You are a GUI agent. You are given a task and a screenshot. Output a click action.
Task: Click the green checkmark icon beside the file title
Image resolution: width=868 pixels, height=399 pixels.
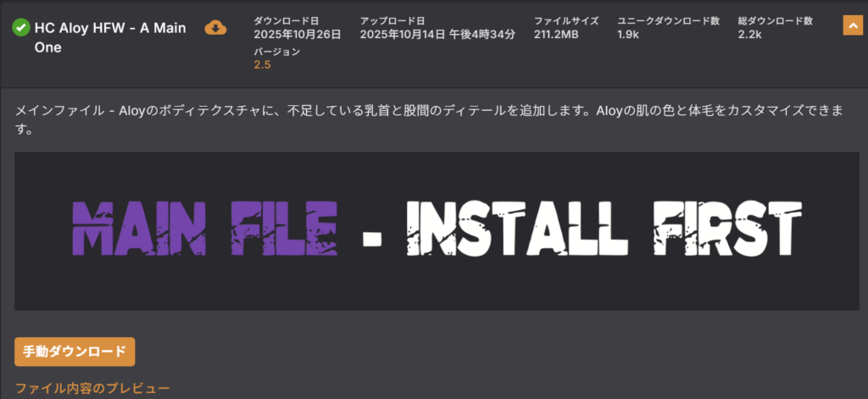tap(20, 28)
